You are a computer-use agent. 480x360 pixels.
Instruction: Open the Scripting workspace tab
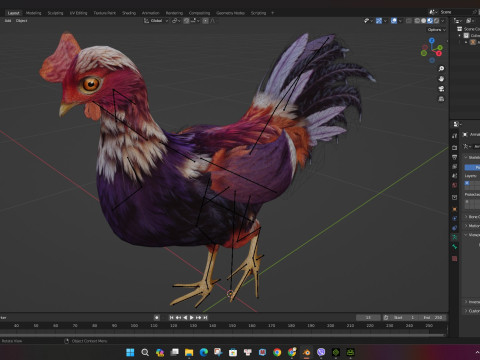258,13
